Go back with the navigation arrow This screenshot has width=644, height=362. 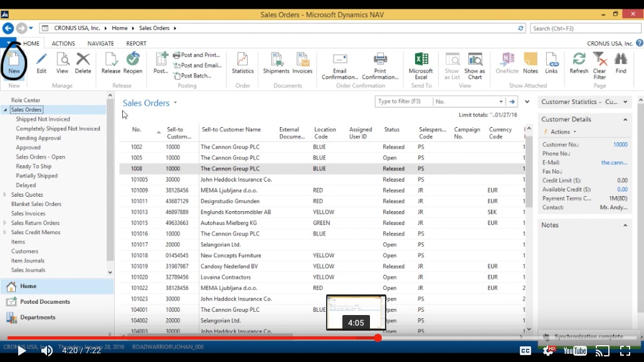(x=8, y=28)
